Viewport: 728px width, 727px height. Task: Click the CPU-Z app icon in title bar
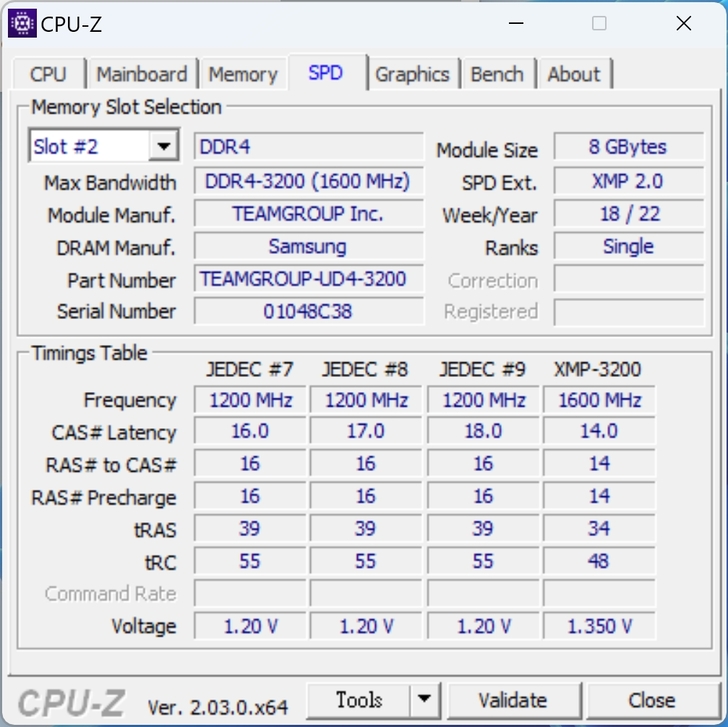(22, 23)
